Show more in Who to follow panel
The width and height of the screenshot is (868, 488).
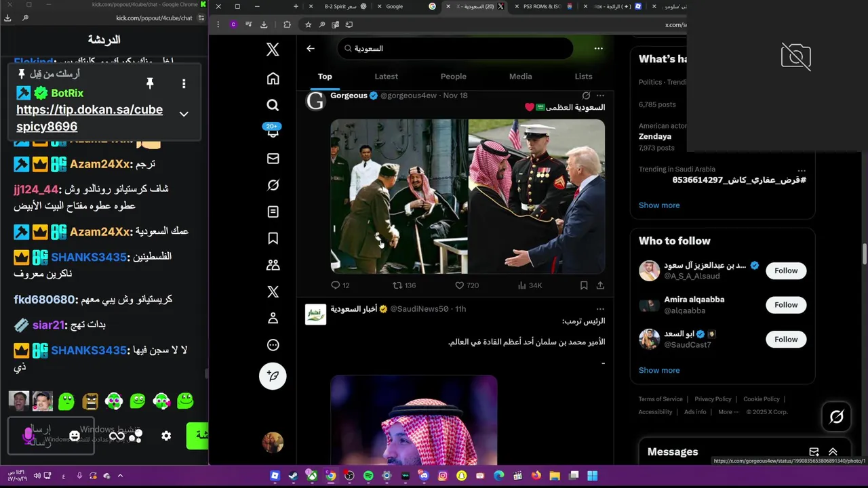(659, 370)
